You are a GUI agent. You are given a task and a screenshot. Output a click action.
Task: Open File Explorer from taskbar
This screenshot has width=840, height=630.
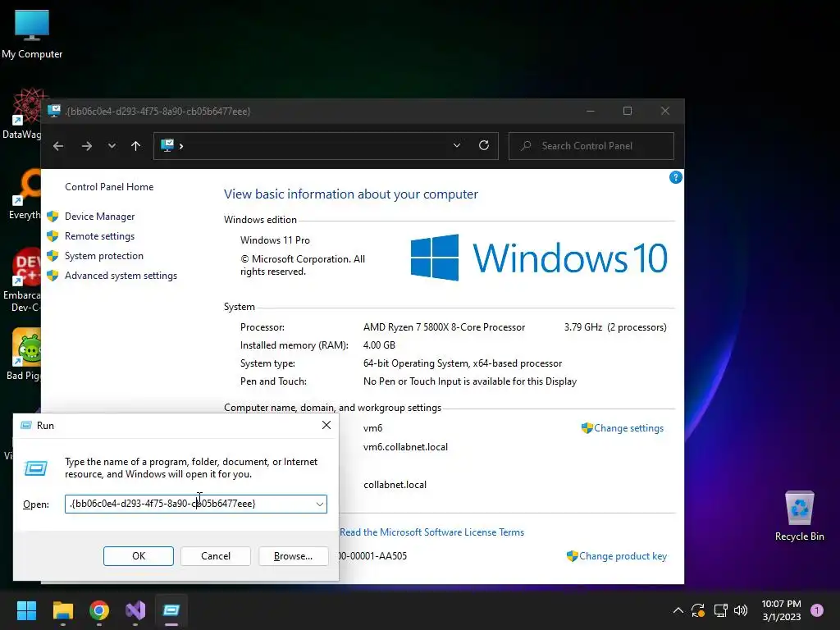pyautogui.click(x=62, y=610)
